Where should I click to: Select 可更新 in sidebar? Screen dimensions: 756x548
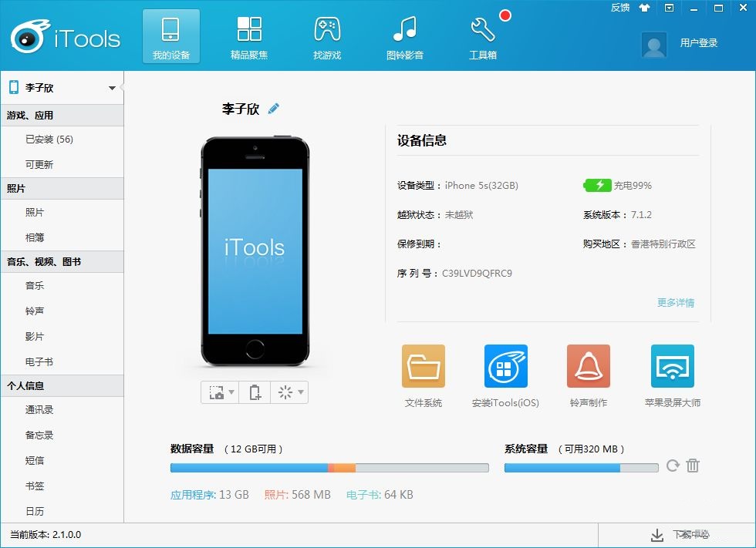(39, 165)
